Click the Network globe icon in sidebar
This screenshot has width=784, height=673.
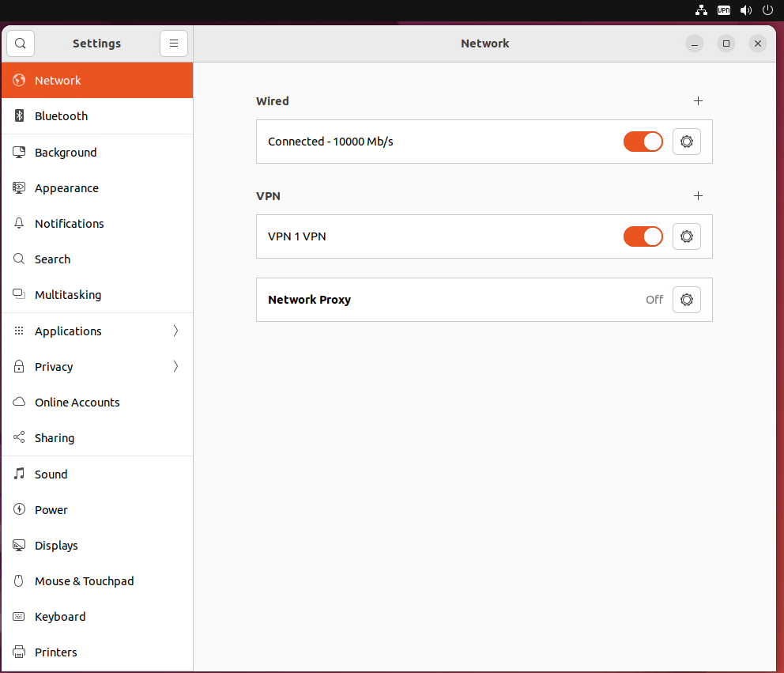coord(19,80)
